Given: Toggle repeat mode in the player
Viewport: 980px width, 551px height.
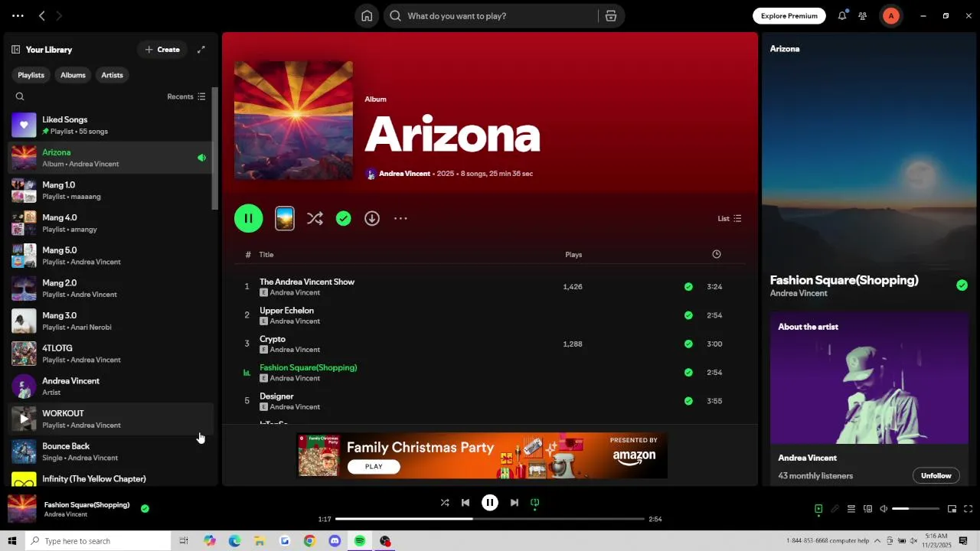Looking at the screenshot, I should [x=535, y=503].
